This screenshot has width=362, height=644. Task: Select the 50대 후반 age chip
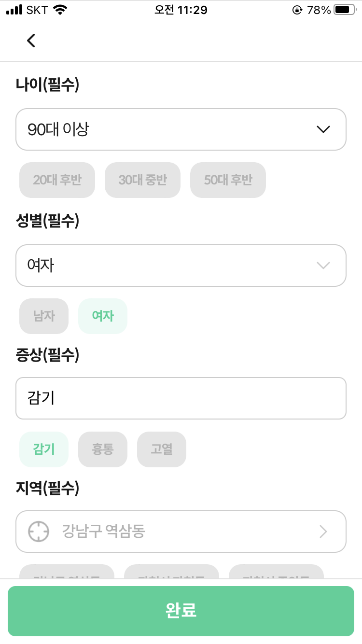[228, 180]
